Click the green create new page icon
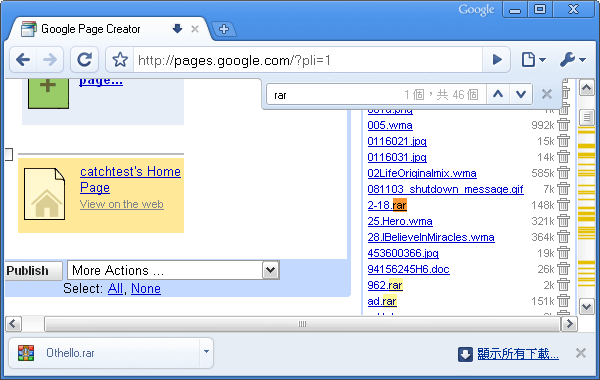600x380 pixels. tap(48, 93)
